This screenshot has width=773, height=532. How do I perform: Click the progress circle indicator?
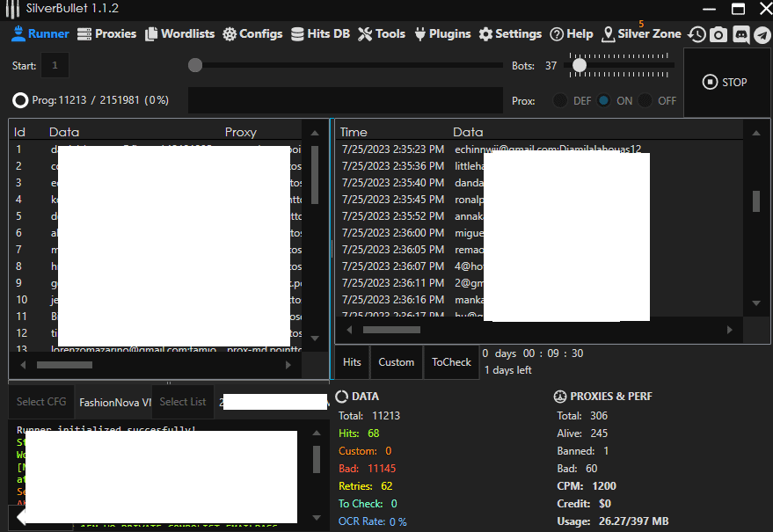point(20,100)
